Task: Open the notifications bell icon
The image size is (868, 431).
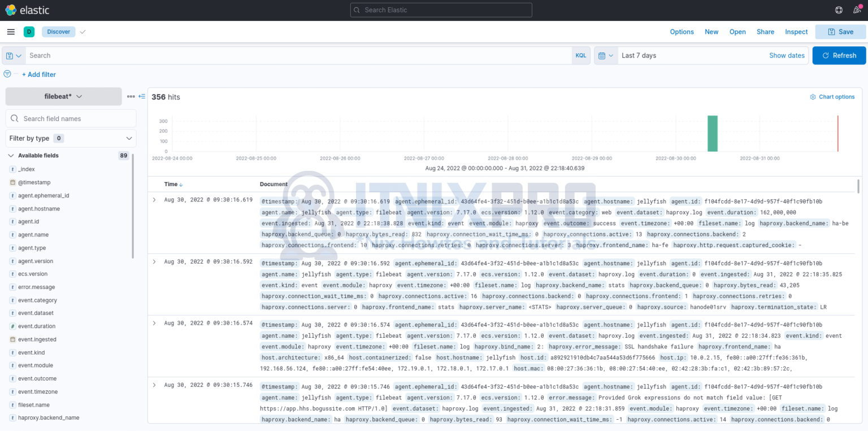Action: click(x=857, y=10)
